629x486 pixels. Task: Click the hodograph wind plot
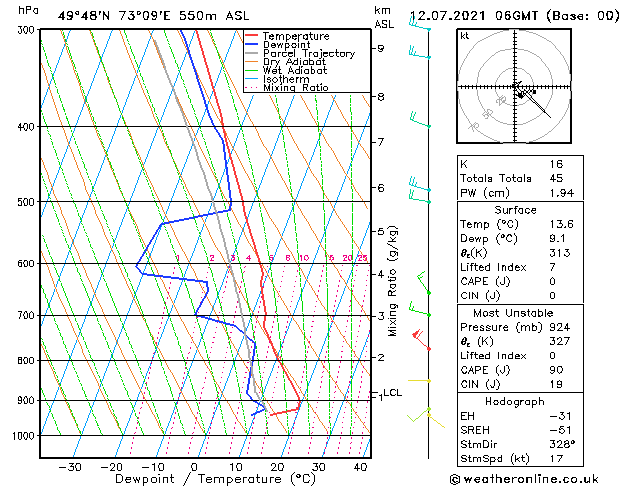click(x=514, y=86)
